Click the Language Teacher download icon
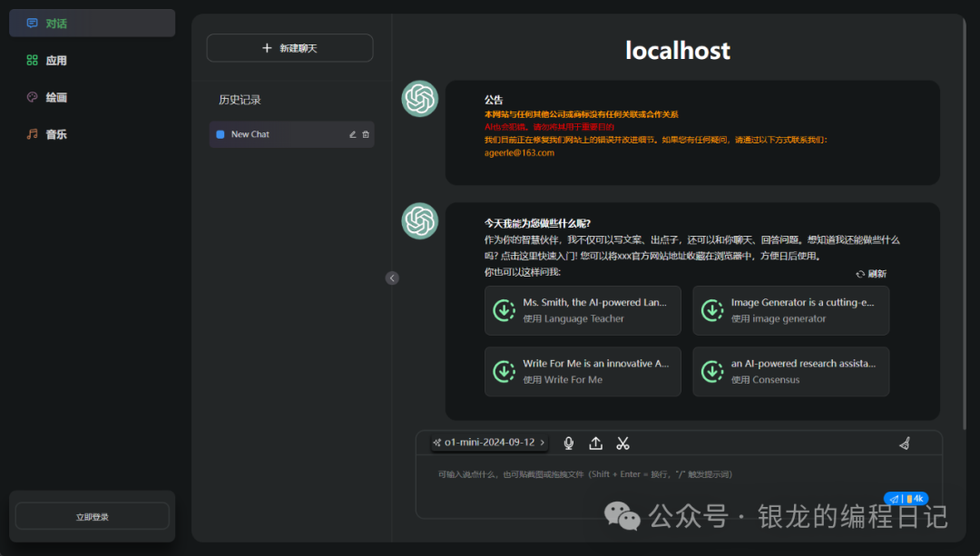This screenshot has width=980, height=556. pyautogui.click(x=504, y=310)
